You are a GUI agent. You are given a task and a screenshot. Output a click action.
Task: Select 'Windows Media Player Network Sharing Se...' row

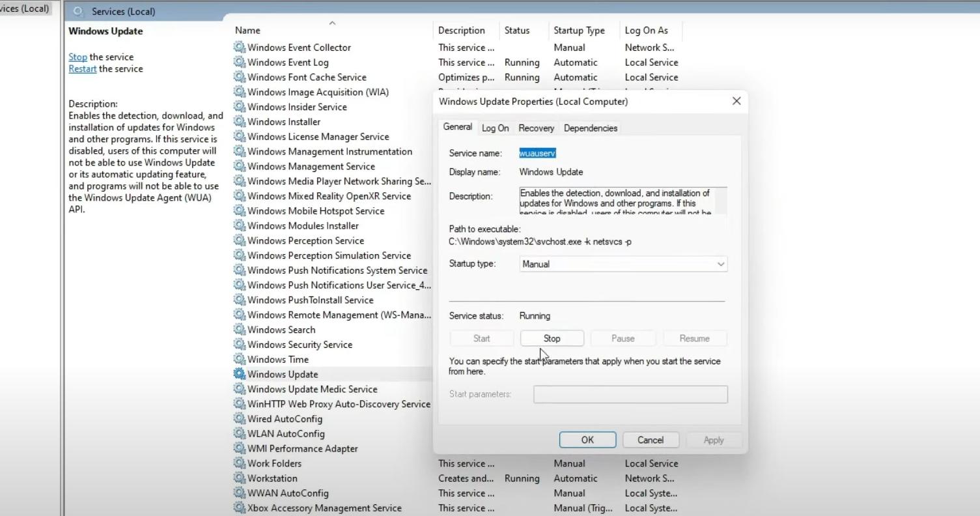click(x=332, y=181)
